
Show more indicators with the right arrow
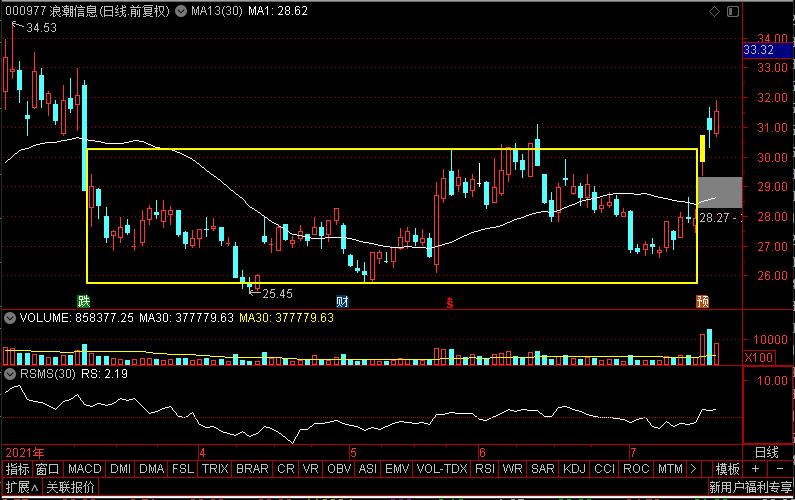pyautogui.click(x=693, y=469)
